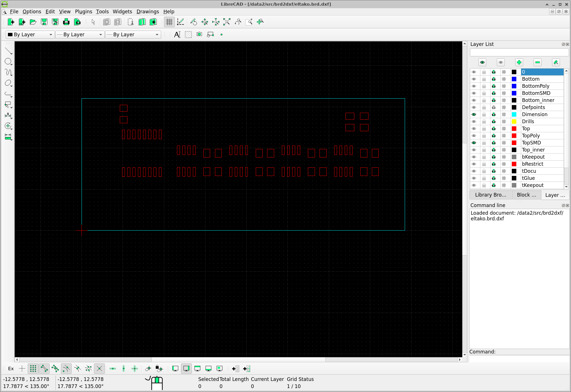Toggle the grid display icon
This screenshot has height=392, width=571.
point(169,22)
